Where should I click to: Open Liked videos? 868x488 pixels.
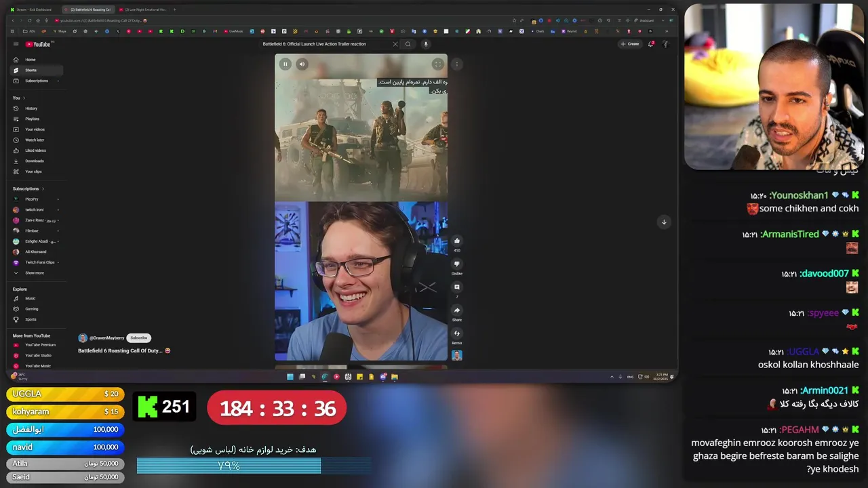point(37,150)
